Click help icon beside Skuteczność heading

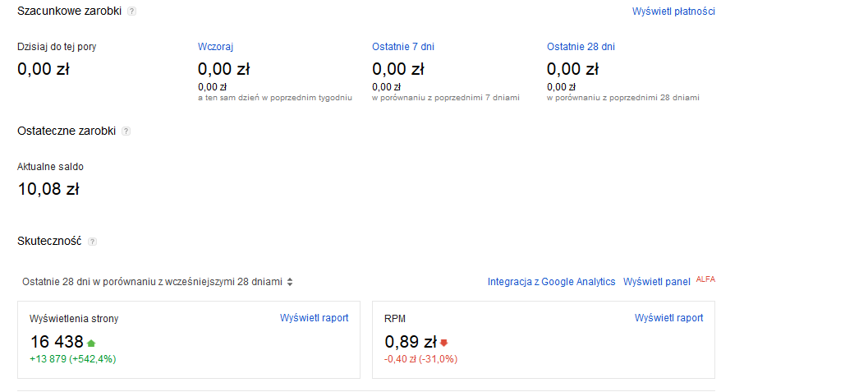pyautogui.click(x=93, y=242)
